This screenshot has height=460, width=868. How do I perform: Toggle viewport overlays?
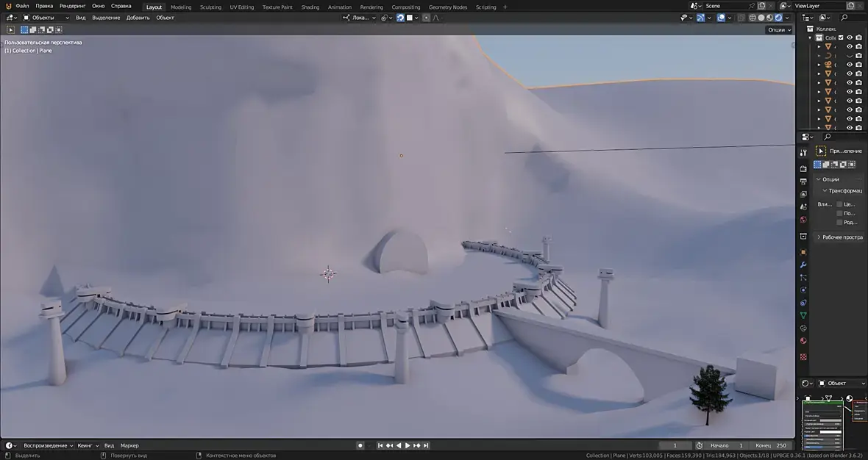(x=721, y=18)
